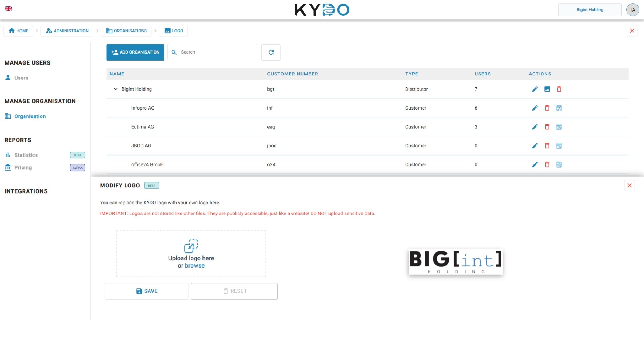Open the IA user avatar menu
The height and width of the screenshot is (343, 644).
click(x=633, y=10)
